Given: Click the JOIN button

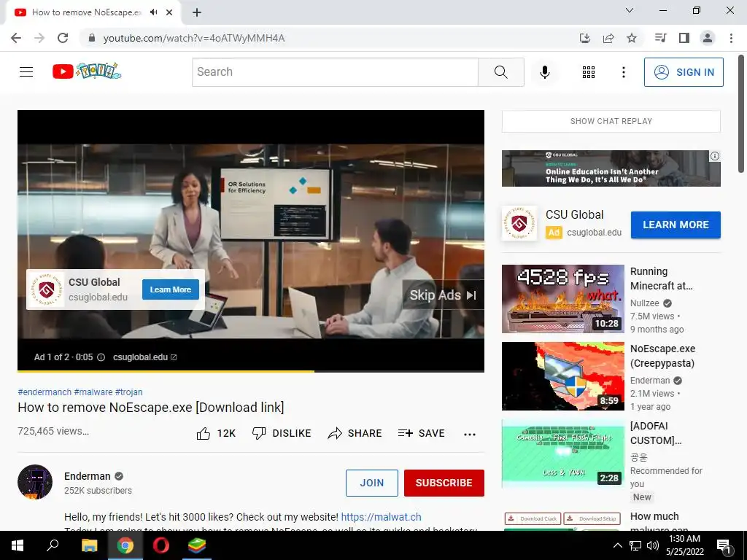Looking at the screenshot, I should coord(371,483).
